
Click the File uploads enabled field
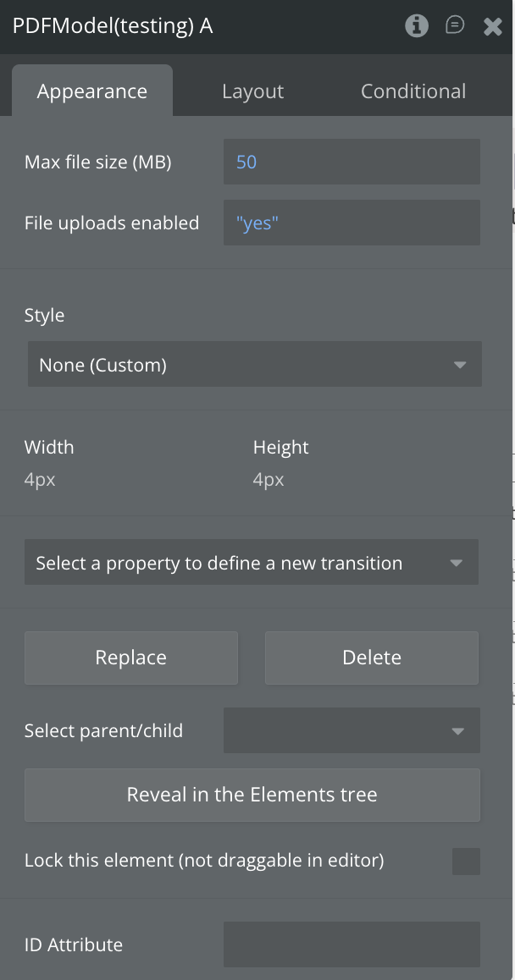pyautogui.click(x=352, y=223)
